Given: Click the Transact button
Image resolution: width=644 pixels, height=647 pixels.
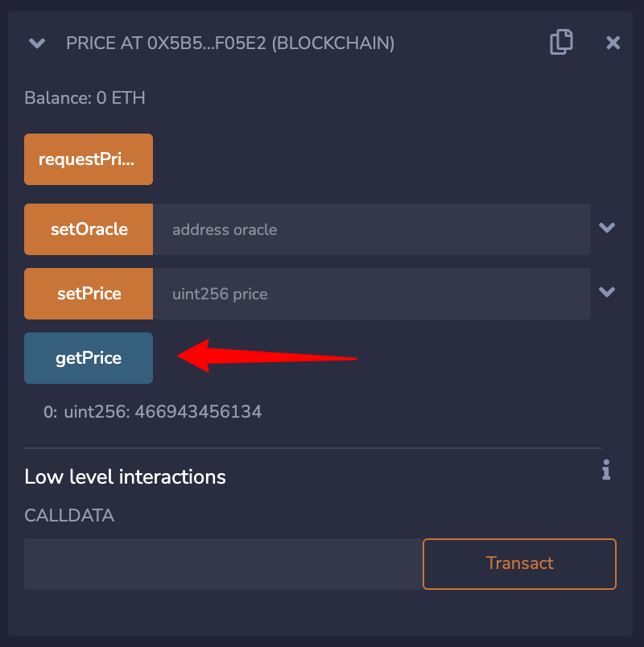Looking at the screenshot, I should 519,563.
